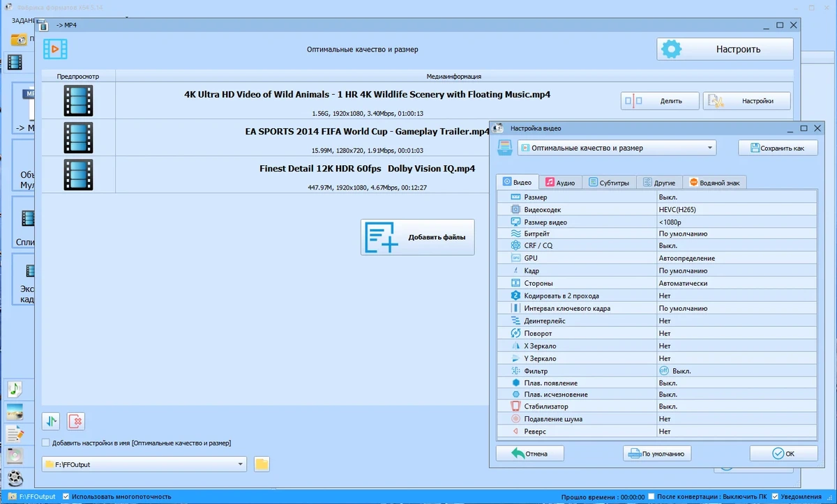Switch to the Аудио tab

pos(560,182)
